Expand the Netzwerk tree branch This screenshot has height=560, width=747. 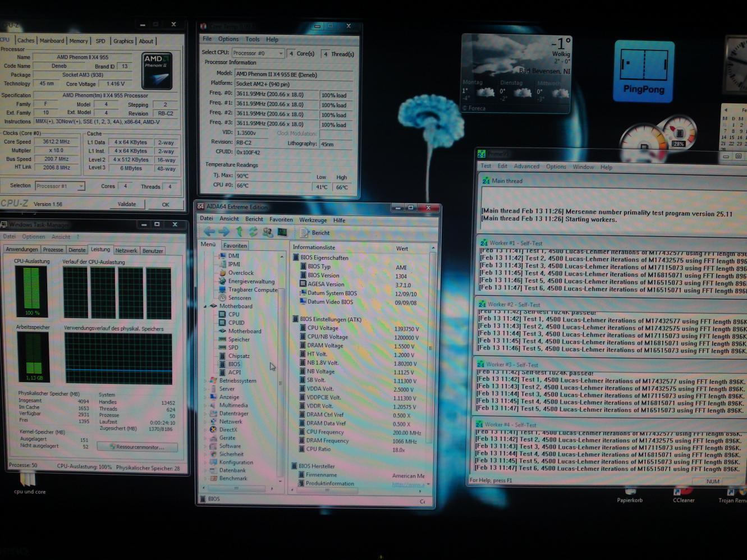(x=205, y=421)
